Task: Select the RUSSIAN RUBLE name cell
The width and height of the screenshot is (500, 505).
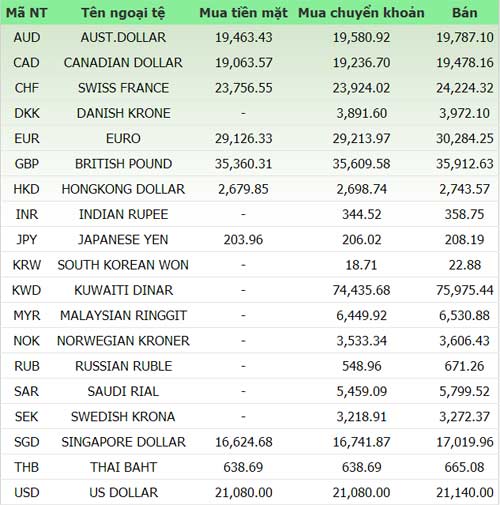Action: tap(123, 366)
